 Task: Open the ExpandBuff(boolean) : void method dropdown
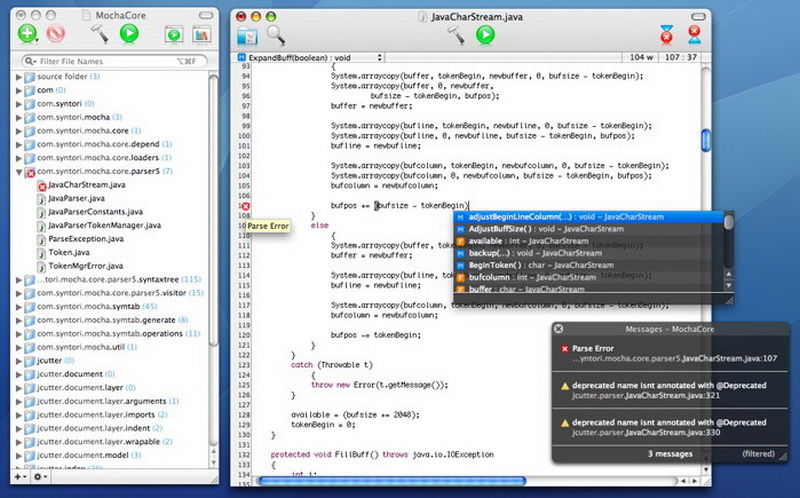click(310, 58)
